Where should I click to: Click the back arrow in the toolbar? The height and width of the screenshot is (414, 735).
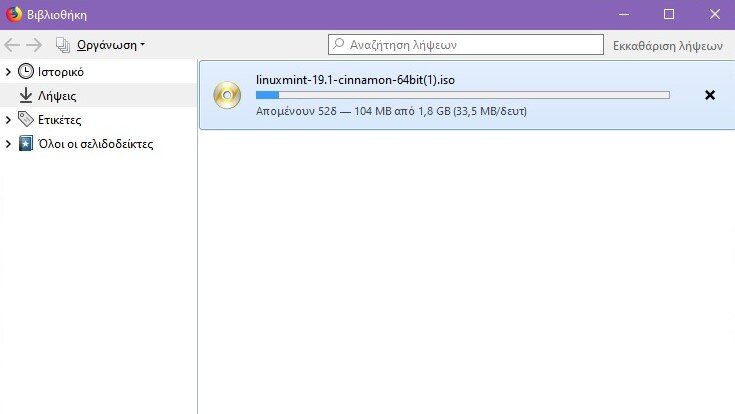tap(12, 45)
